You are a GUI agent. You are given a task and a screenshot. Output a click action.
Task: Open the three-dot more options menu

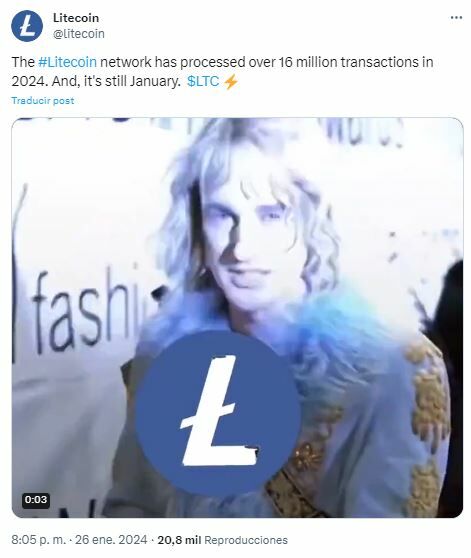(456, 17)
